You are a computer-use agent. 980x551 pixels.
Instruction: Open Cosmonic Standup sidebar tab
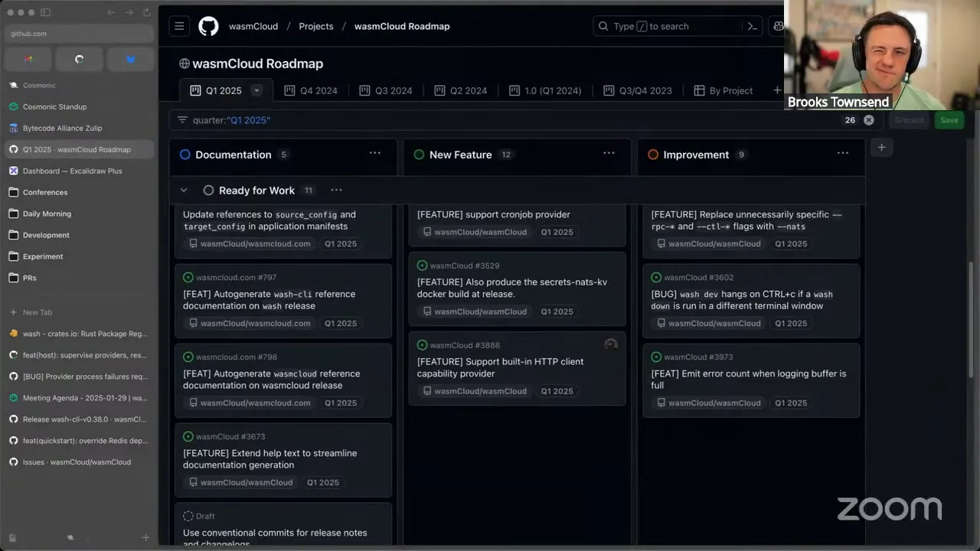[x=80, y=106]
